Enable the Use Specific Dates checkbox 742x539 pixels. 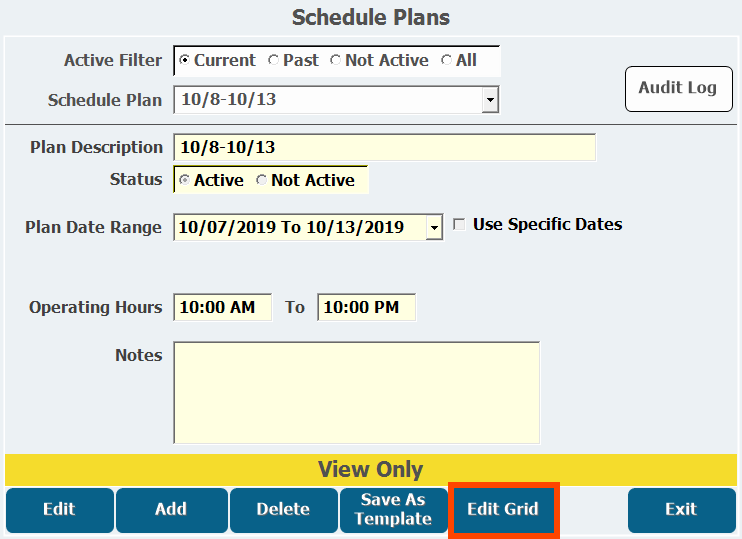pos(459,225)
